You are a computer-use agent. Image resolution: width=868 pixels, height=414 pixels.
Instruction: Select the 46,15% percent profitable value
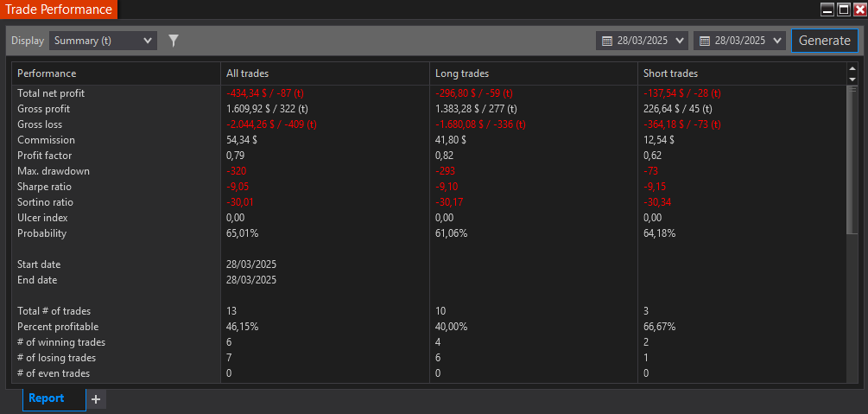pos(242,327)
